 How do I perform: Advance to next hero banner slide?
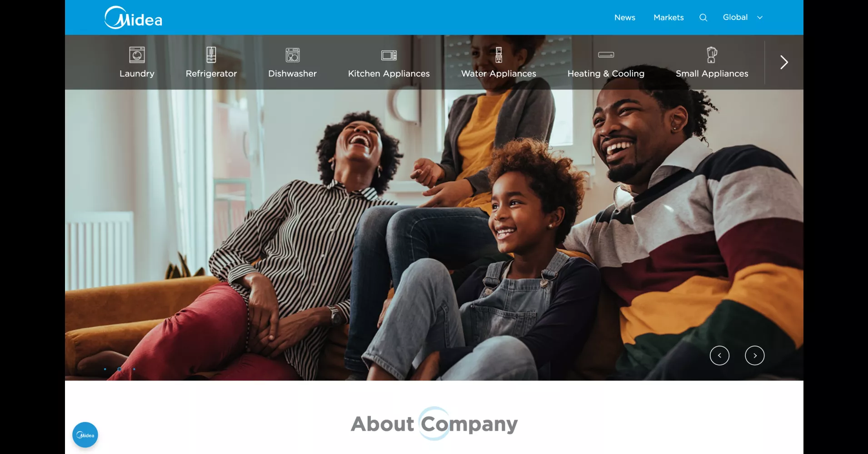[755, 355]
